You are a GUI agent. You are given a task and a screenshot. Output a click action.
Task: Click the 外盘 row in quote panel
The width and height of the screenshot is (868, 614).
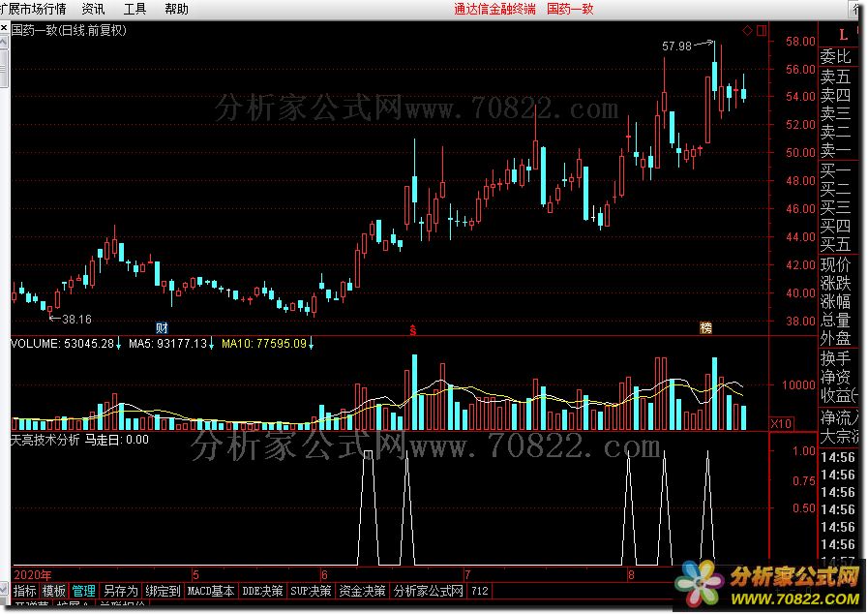click(x=835, y=338)
